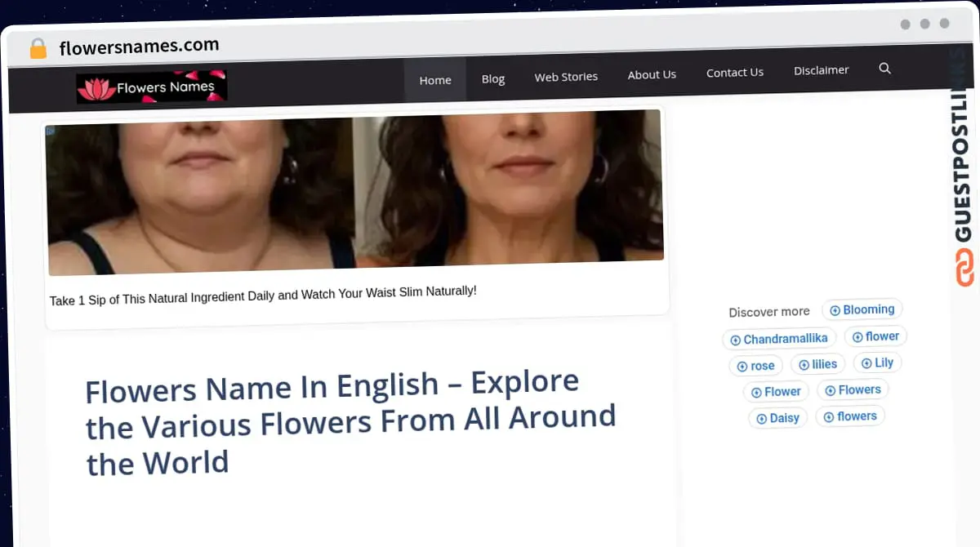Click the plus icon on Daisy tag
Viewport: 980px width, 547px height.
(761, 419)
